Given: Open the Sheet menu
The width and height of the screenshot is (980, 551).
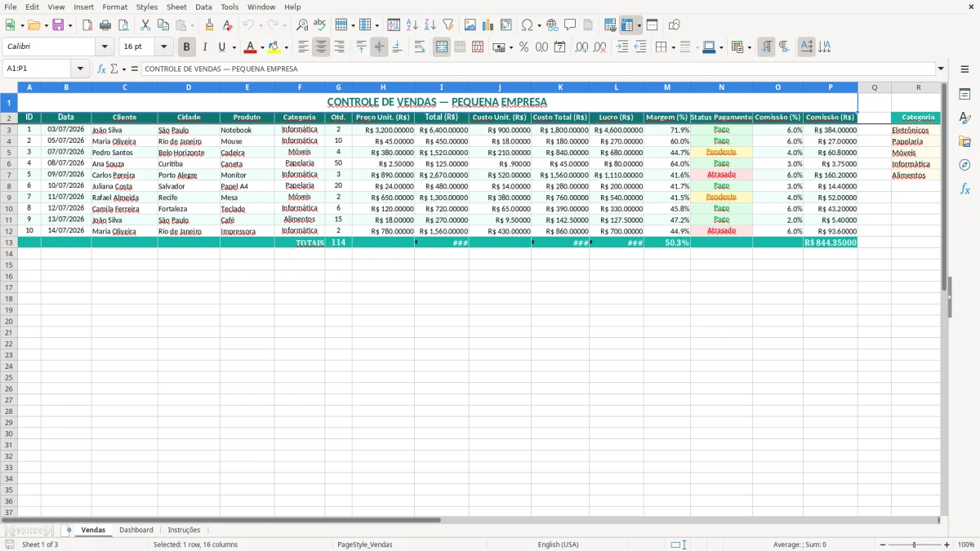Looking at the screenshot, I should pos(176,7).
